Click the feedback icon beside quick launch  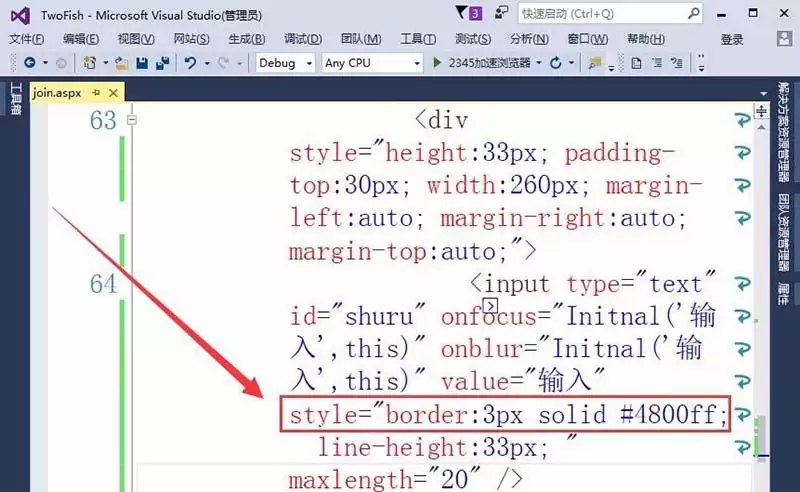(x=503, y=14)
